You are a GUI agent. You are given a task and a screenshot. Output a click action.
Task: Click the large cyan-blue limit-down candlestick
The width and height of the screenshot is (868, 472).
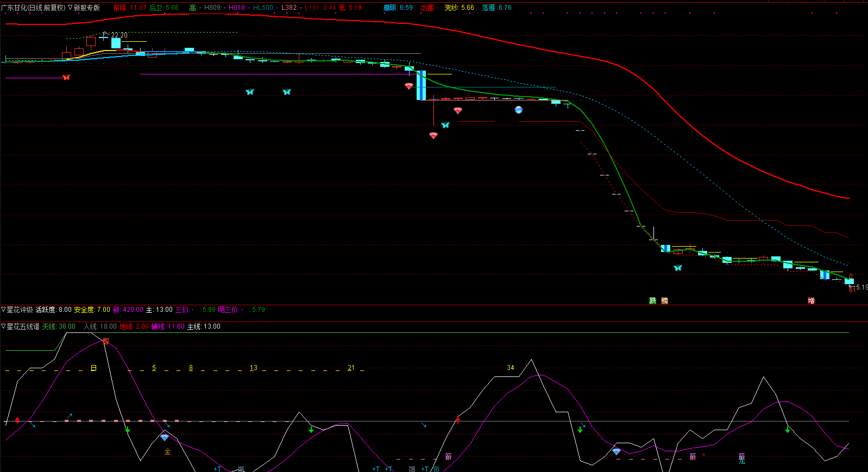(421, 85)
